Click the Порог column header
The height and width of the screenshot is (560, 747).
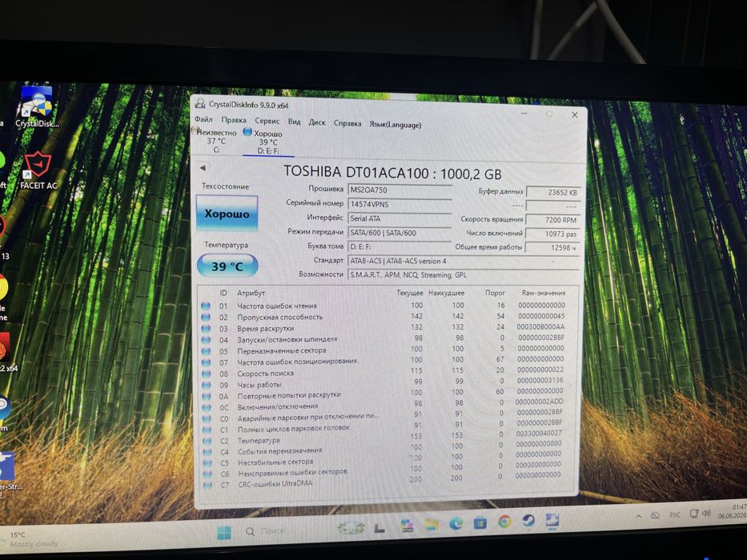[495, 293]
